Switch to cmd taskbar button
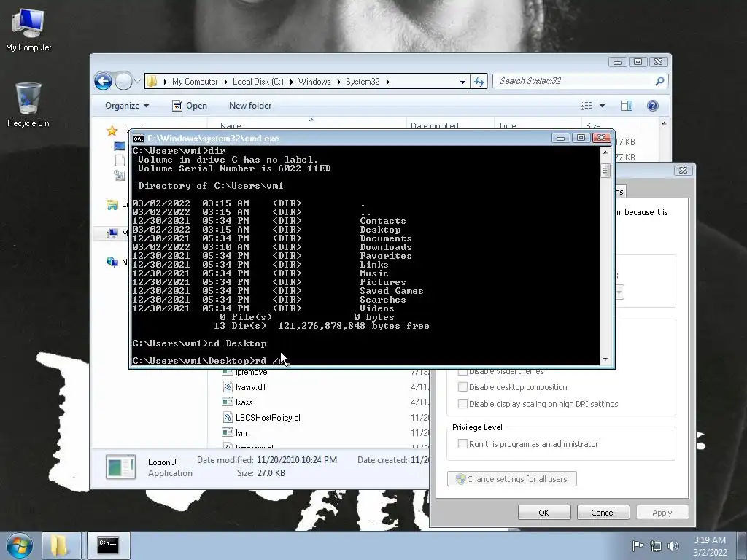This screenshot has width=747, height=560. pyautogui.click(x=108, y=545)
